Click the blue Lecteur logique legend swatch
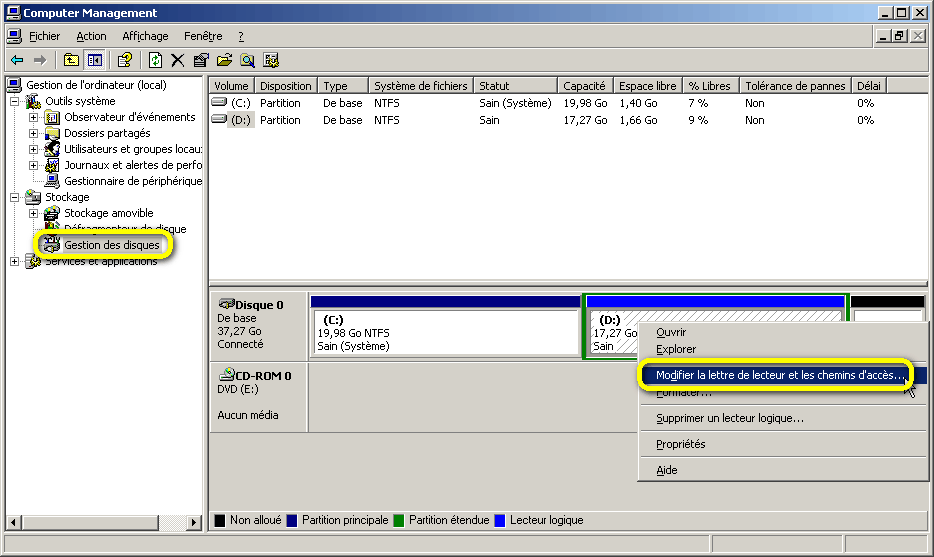 pos(500,521)
